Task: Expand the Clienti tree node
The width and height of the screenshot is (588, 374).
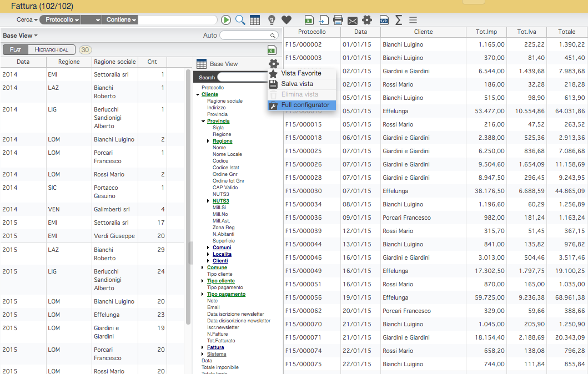Action: click(209, 261)
